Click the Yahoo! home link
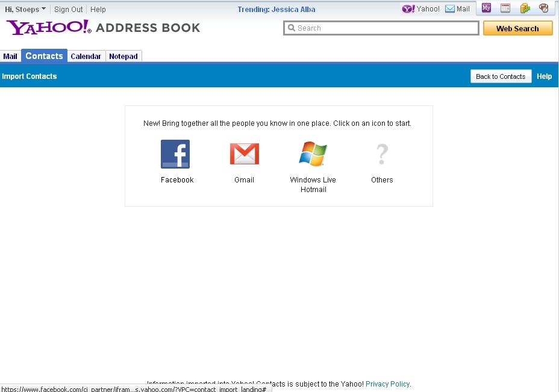The width and height of the screenshot is (559, 392). (421, 9)
